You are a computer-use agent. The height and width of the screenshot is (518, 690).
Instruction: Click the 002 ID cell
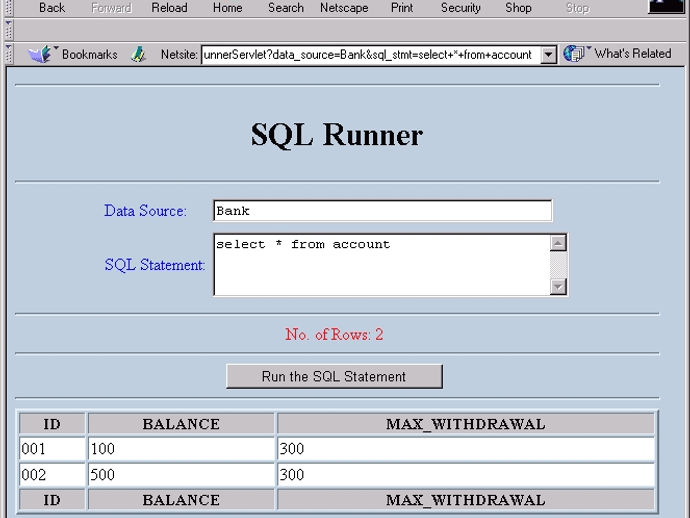click(x=52, y=474)
